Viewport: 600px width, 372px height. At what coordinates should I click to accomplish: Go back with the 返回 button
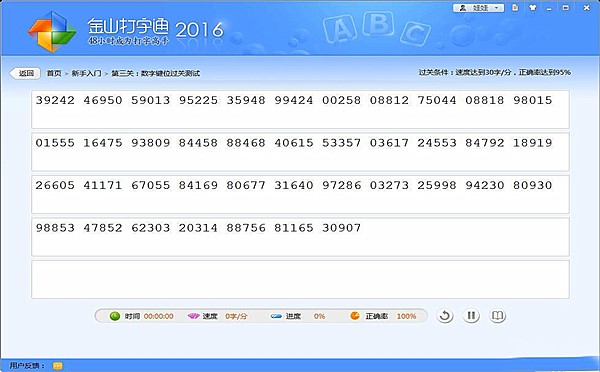25,73
